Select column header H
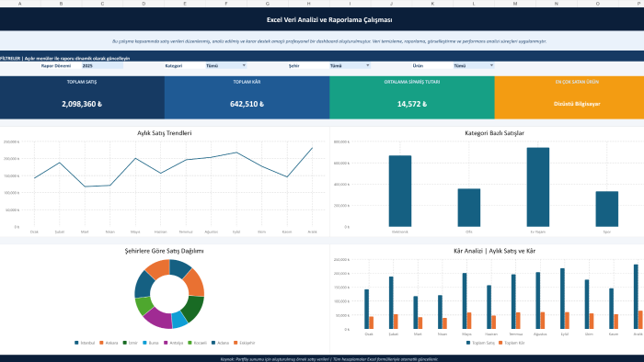Screen dimensions: 644x362 [308, 4]
